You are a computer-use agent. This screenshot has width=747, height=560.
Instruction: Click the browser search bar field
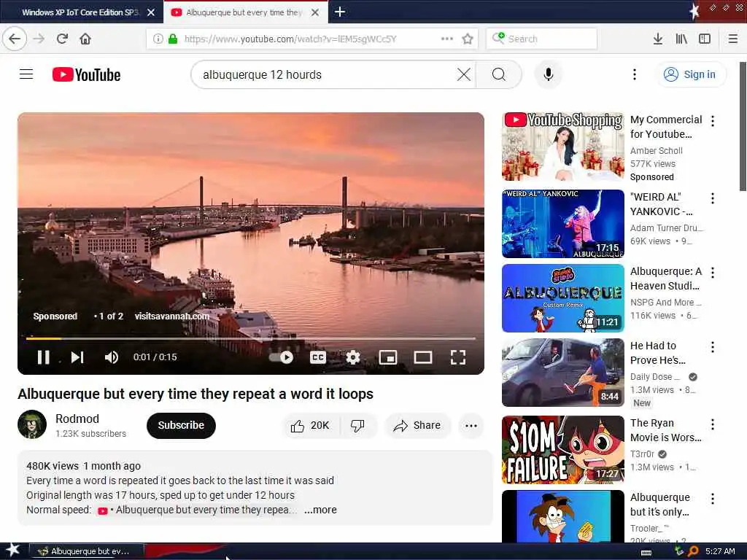(542, 39)
